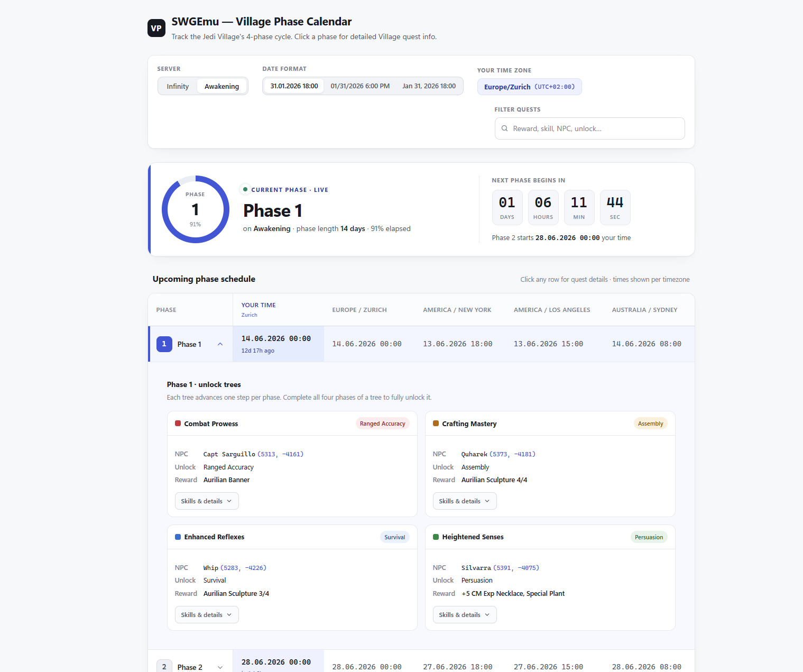Expand the Phase 2 row chevron

point(220,667)
